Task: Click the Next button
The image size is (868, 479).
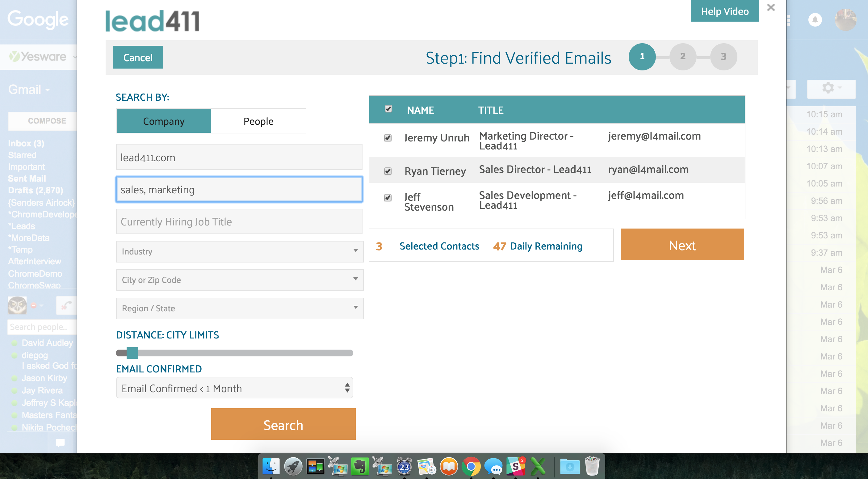Action: [682, 245]
